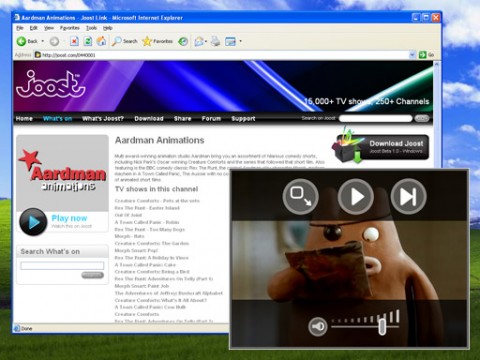Expand the Back button history dropdown
The image size is (480, 360).
coord(43,41)
